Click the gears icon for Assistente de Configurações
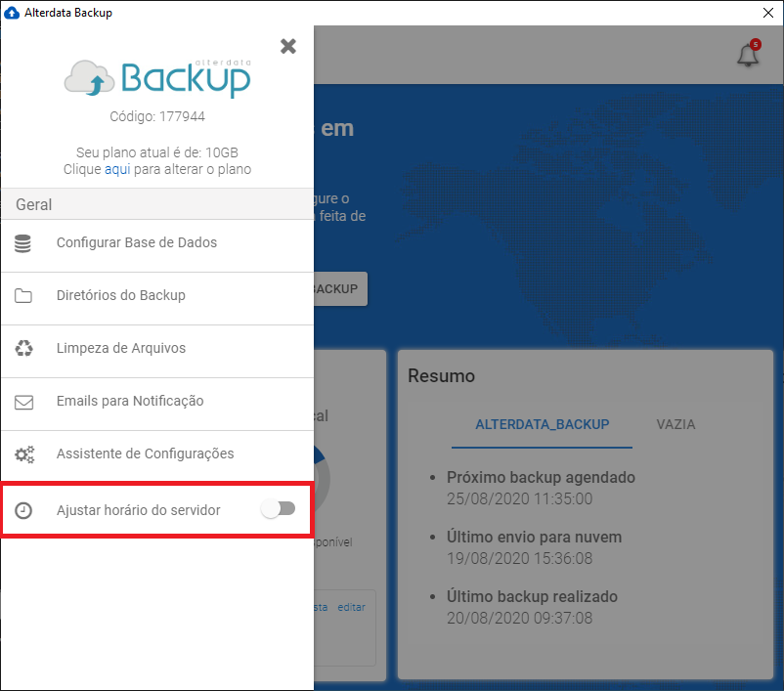The image size is (784, 691). point(24,454)
